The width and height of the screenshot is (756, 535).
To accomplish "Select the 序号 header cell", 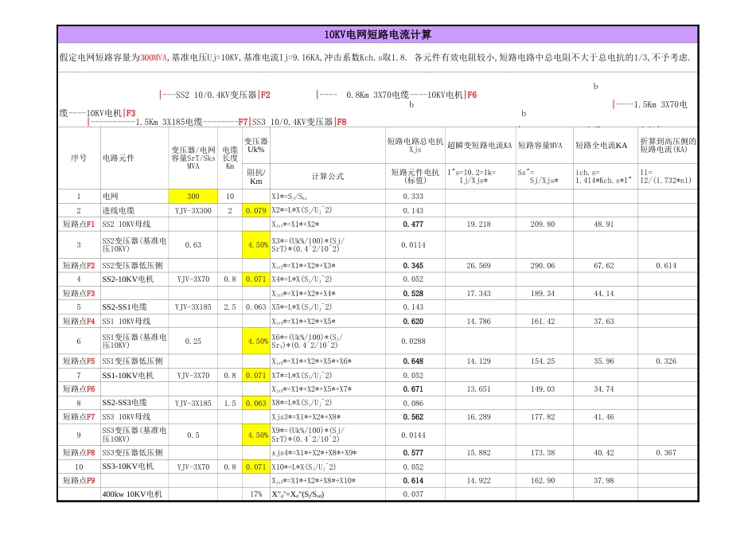I will 78,156.
